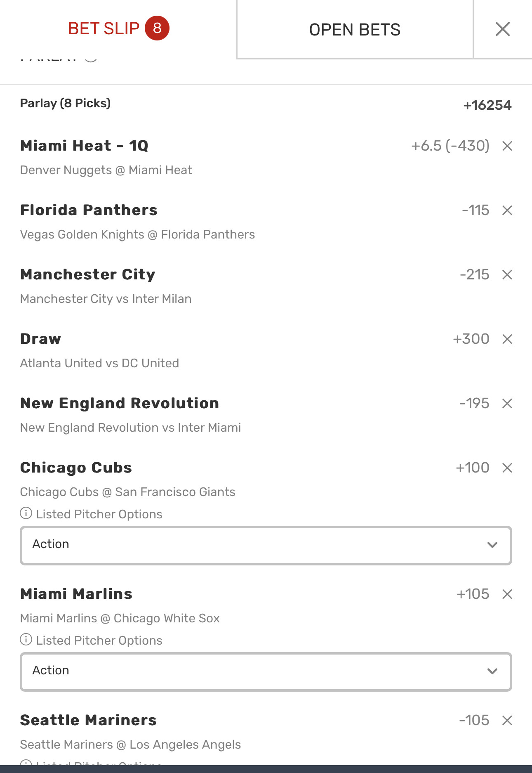Screen dimensions: 532x773
Task: Open Chicago Cubs pitcher Action dropdown
Action: [x=266, y=545]
